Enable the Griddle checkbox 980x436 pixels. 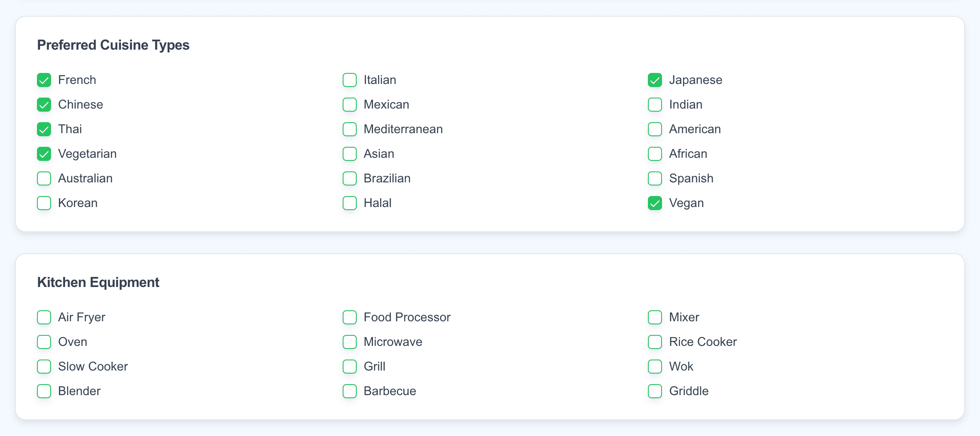pos(655,391)
